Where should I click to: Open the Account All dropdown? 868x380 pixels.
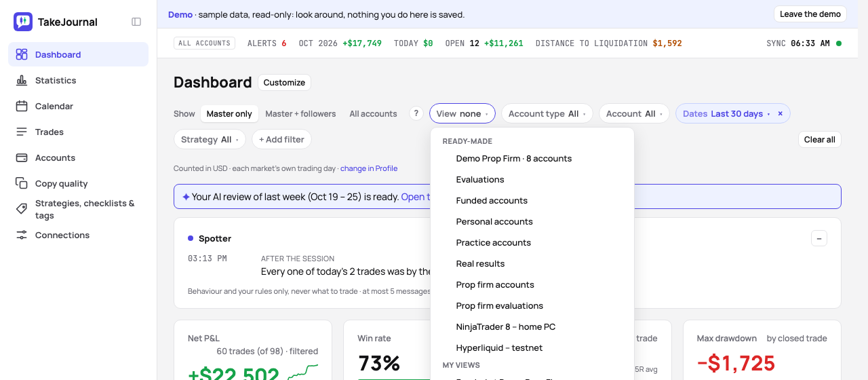(634, 113)
